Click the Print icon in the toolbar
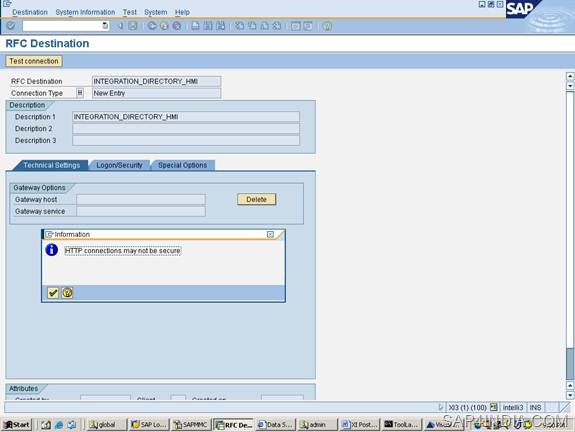 [196, 26]
